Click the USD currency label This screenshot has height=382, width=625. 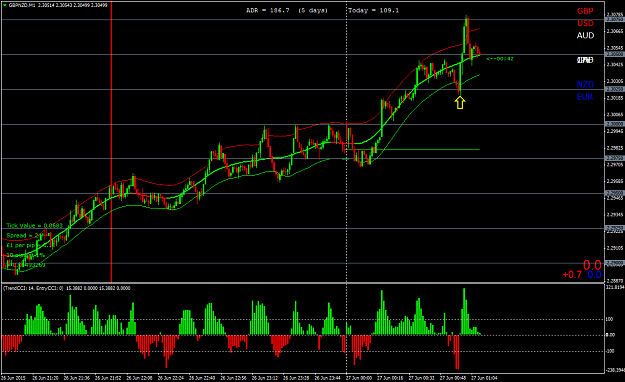click(585, 24)
